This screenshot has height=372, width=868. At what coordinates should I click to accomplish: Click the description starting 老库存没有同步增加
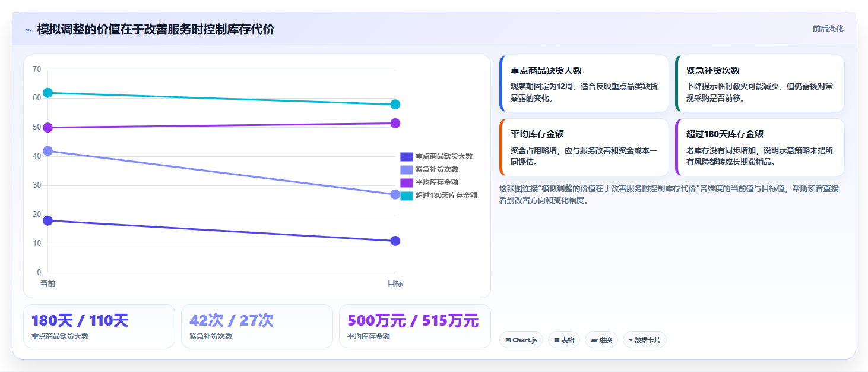click(x=760, y=156)
